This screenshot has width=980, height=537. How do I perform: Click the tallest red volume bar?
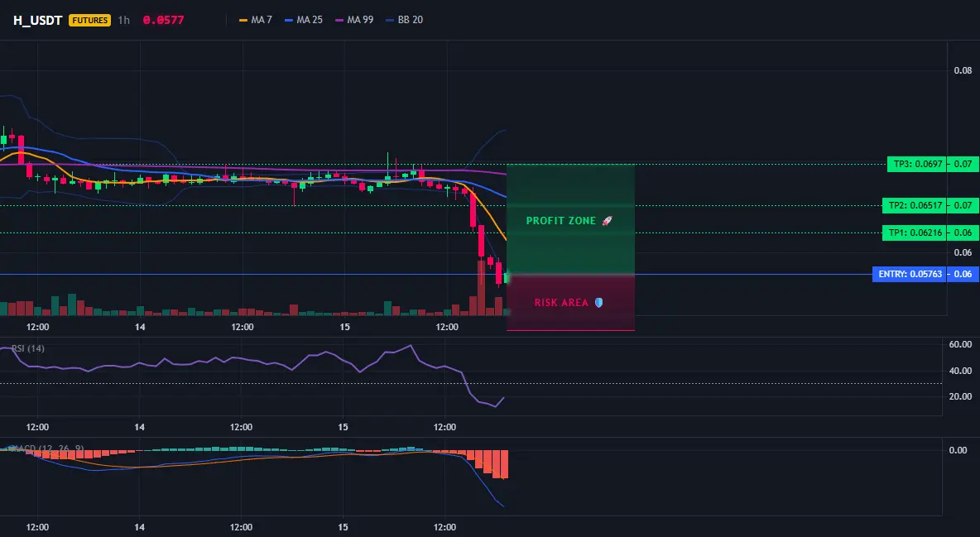tap(481, 288)
